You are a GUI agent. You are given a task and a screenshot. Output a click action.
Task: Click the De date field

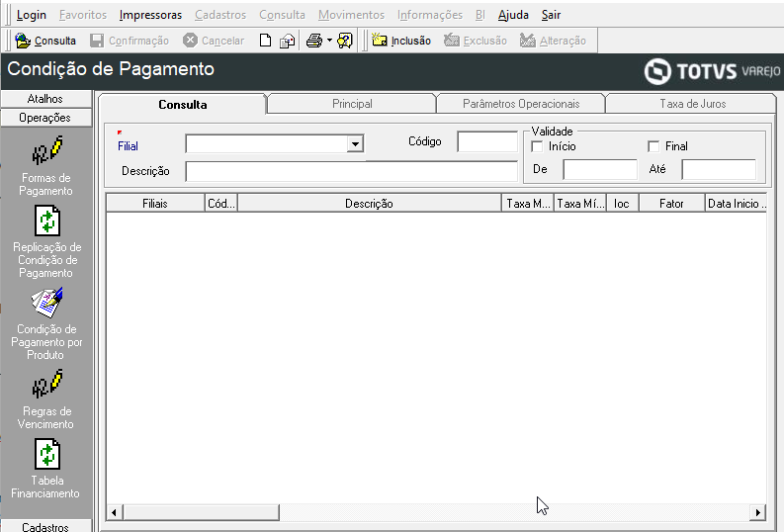coord(600,169)
